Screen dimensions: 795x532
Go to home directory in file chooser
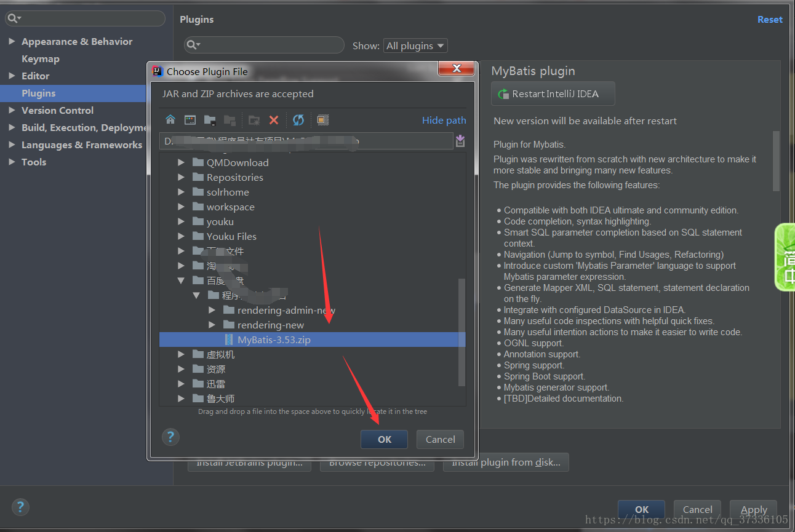pyautogui.click(x=170, y=120)
